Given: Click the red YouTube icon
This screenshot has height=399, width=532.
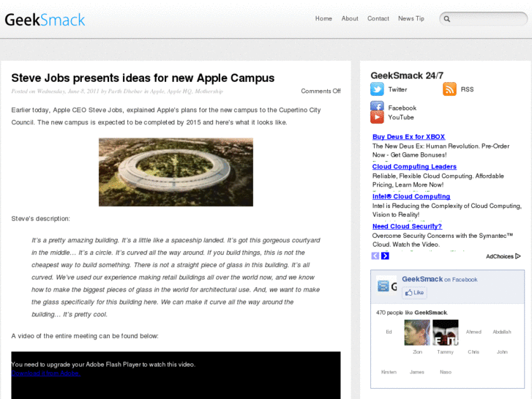Looking at the screenshot, I should [377, 117].
